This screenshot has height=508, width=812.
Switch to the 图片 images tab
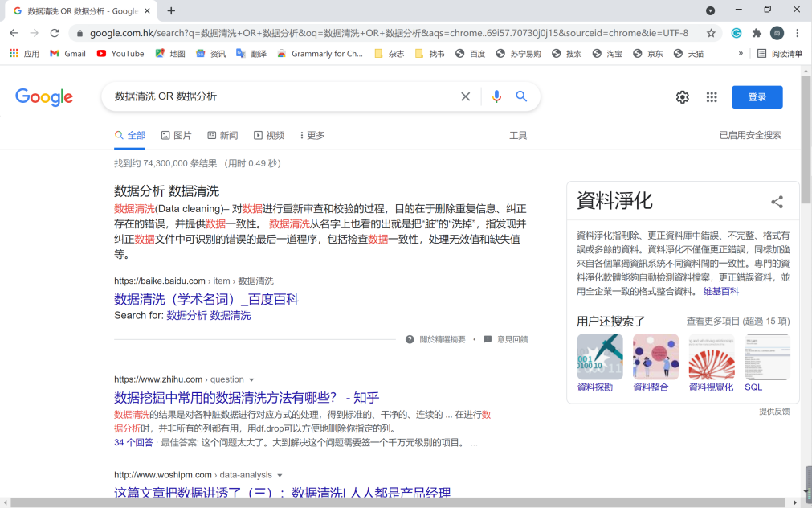pos(176,136)
